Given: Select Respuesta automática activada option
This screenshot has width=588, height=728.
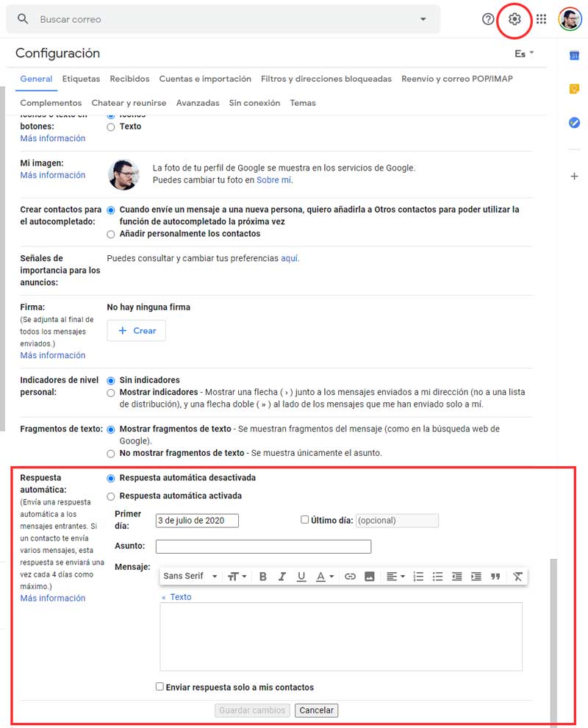Looking at the screenshot, I should coord(111,496).
